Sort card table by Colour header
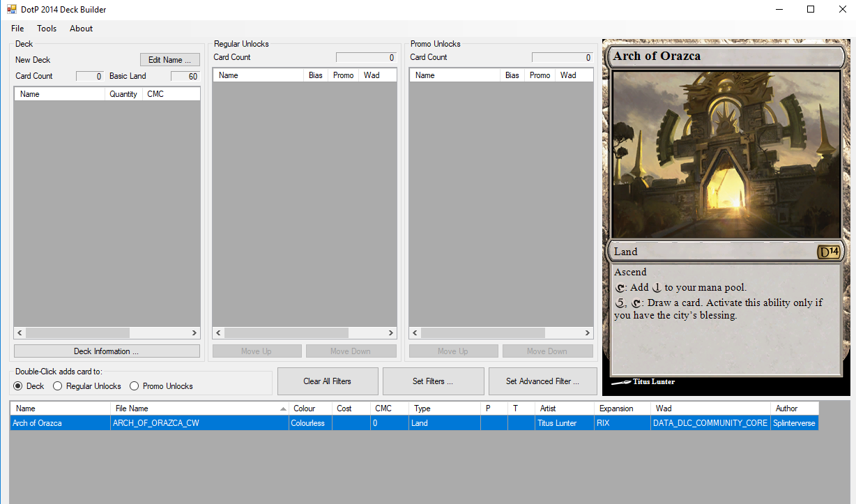856x504 pixels. [x=310, y=408]
